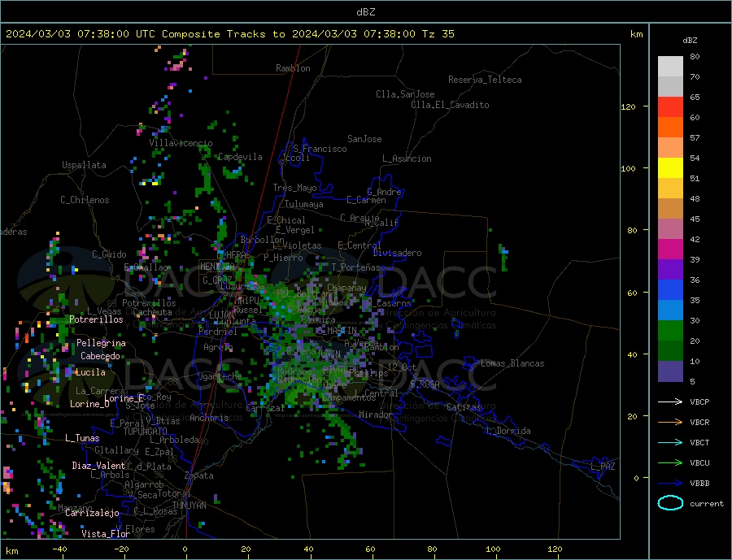Click the 'L_PAZ' map label
Viewport: 732px width, 560px height.
coord(603,467)
